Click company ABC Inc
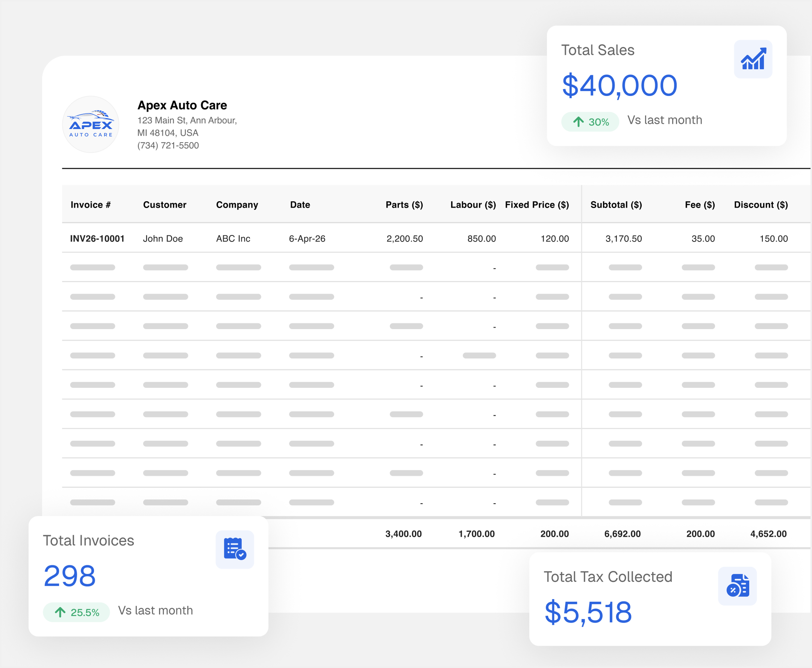Image resolution: width=812 pixels, height=668 pixels. [233, 238]
